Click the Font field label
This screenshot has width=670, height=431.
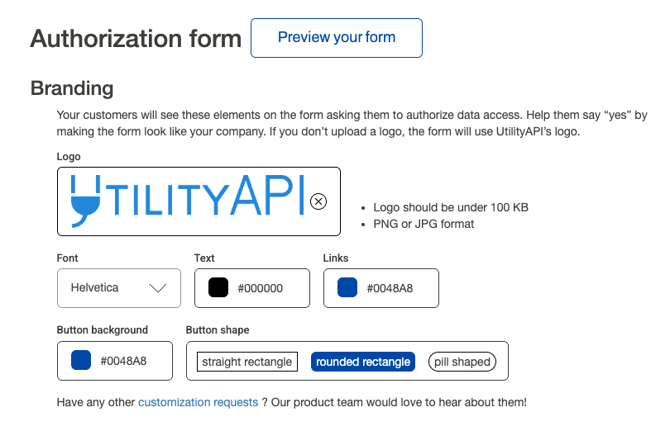(x=68, y=258)
